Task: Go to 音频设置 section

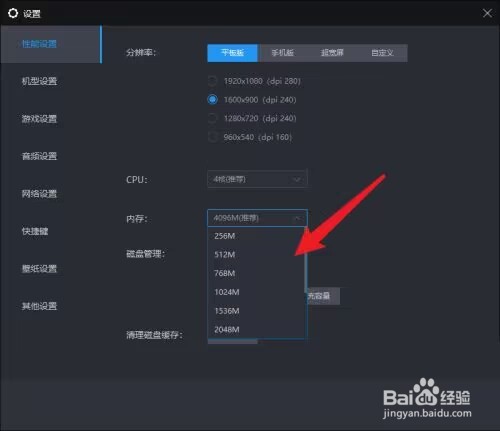Action: [x=39, y=156]
